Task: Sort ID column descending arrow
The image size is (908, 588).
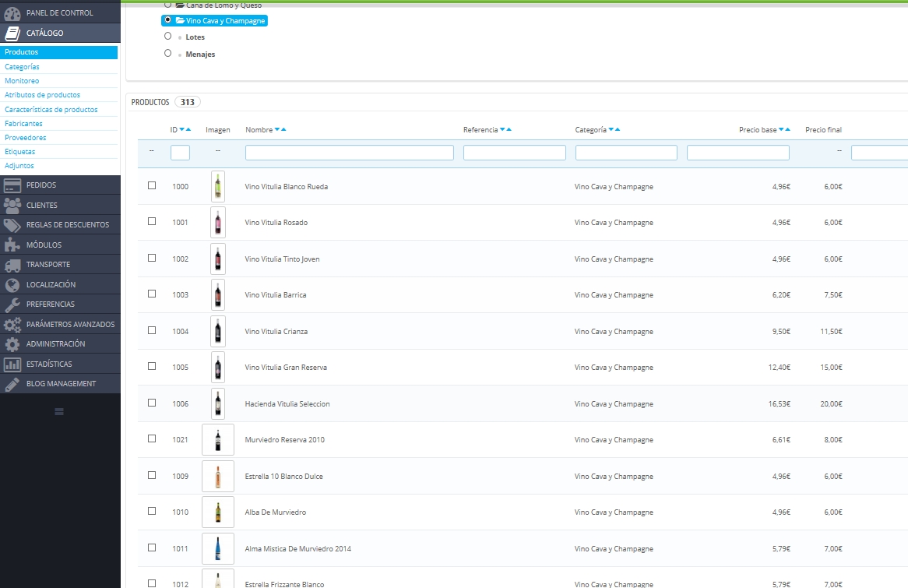Action: click(x=181, y=129)
